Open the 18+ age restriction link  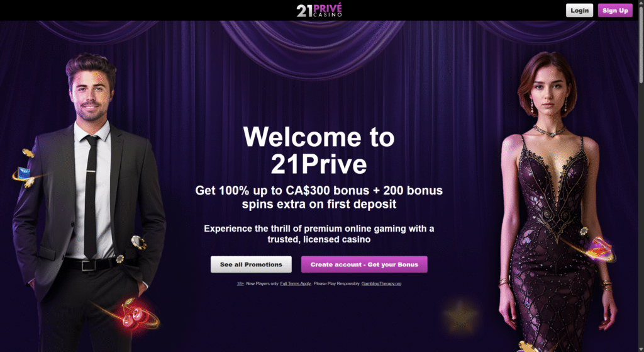tap(240, 284)
